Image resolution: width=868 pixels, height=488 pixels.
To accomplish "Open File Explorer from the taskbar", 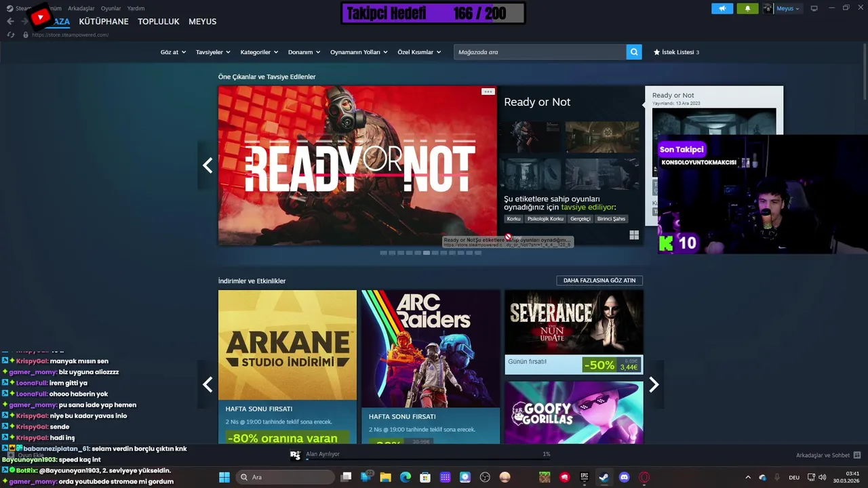I will click(385, 477).
